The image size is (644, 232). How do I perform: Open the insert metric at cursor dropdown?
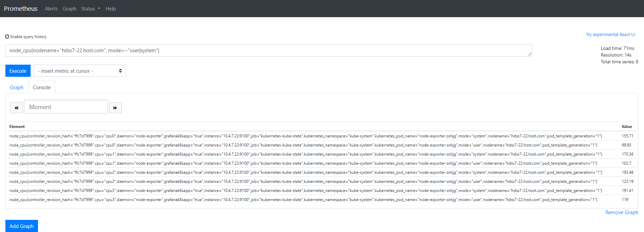(x=80, y=71)
